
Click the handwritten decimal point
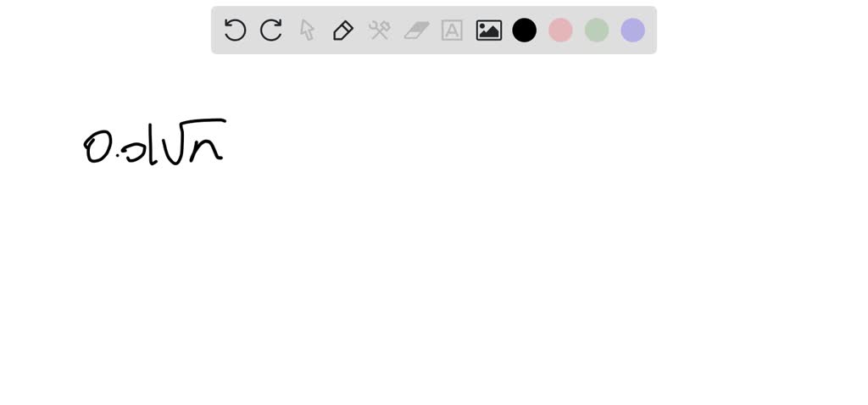pos(118,155)
